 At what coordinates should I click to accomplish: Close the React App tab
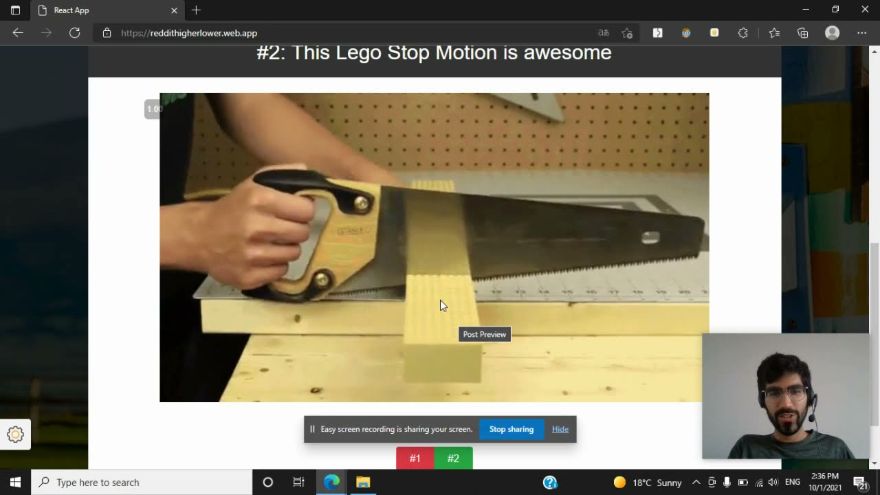click(174, 10)
